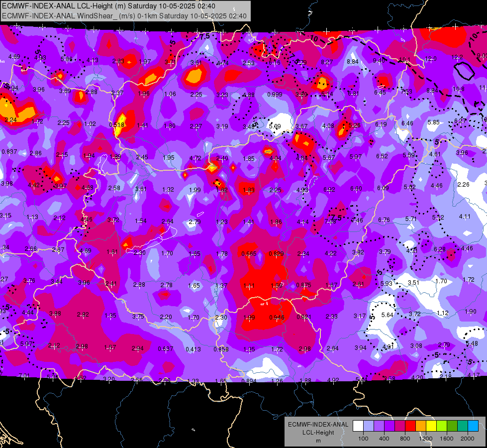
Task: Click the legend tick value '2000'
Action: [x=468, y=439]
